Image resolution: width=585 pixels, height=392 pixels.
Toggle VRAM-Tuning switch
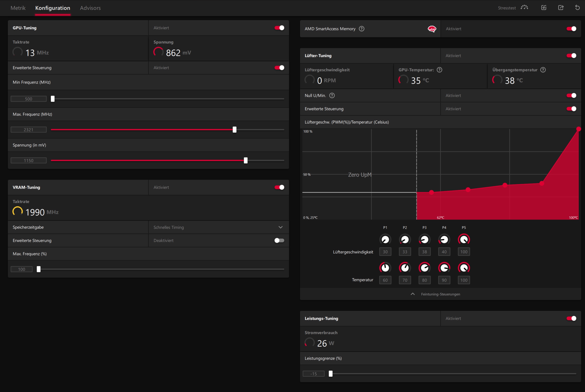point(279,187)
